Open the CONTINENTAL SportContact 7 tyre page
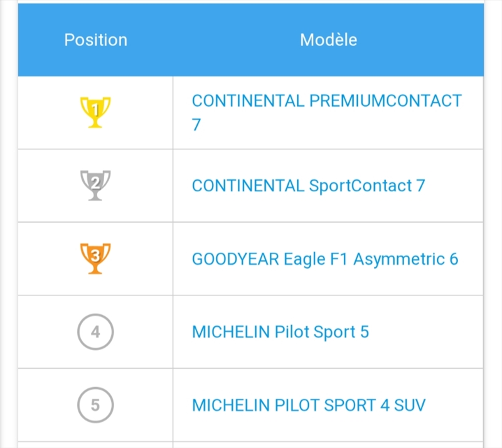The image size is (502, 448). point(308,186)
